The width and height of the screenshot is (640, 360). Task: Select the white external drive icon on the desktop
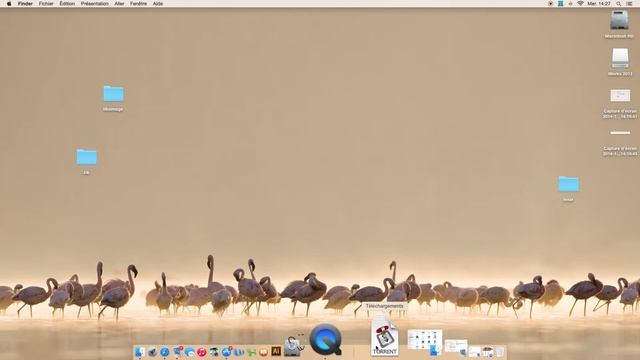pos(620,58)
